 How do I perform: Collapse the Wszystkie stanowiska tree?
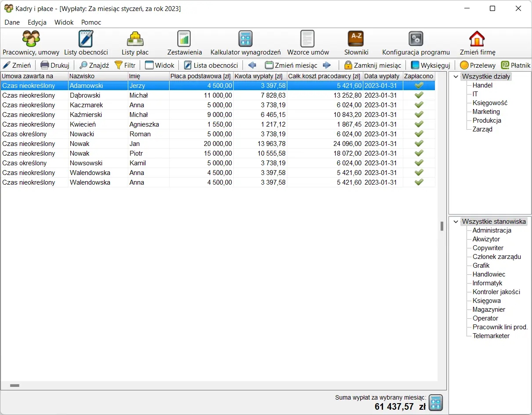[456, 222]
